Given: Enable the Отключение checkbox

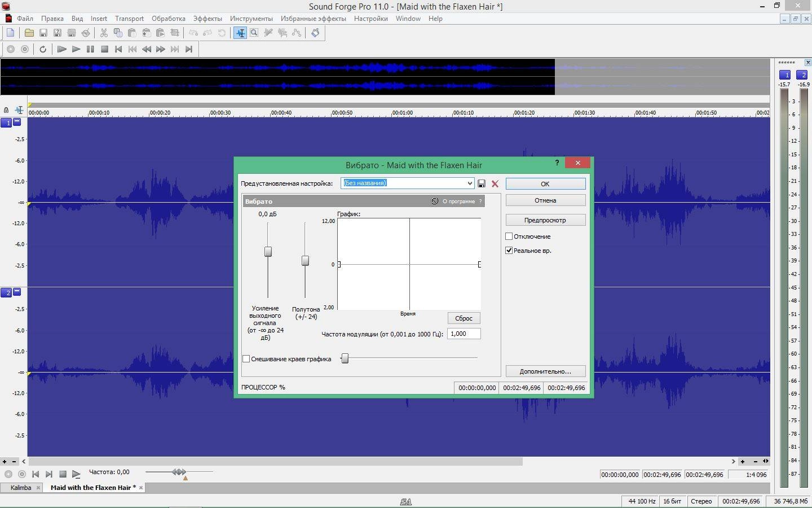Looking at the screenshot, I should (509, 237).
